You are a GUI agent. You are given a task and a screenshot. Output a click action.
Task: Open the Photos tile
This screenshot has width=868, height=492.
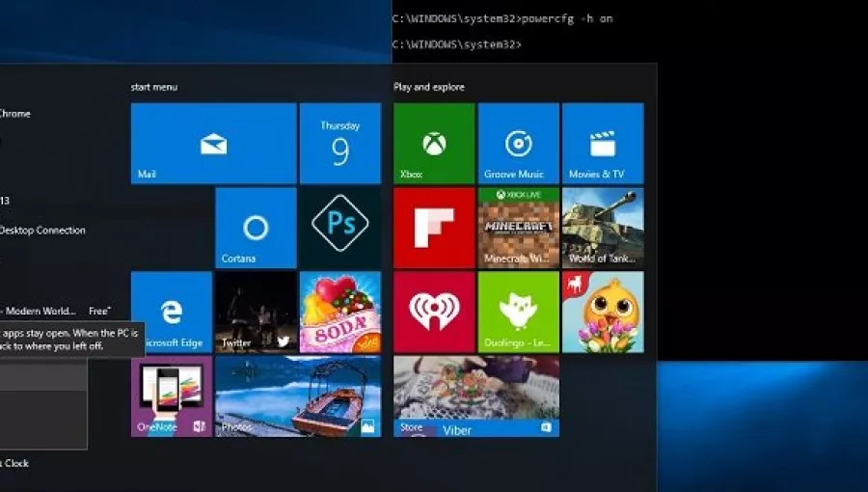(298, 396)
